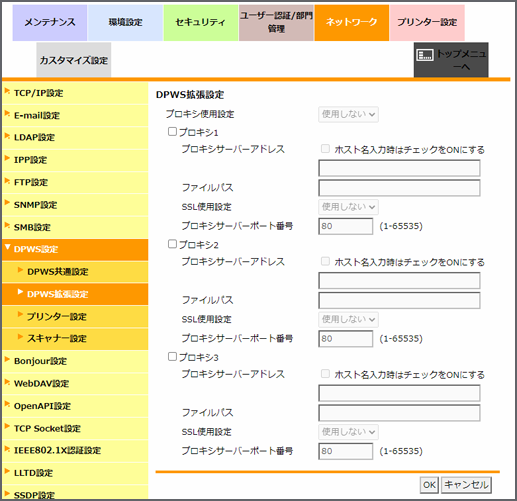Click arrow icon beside FTP設定
Viewport: 517px width, 501px height.
pos(7,181)
